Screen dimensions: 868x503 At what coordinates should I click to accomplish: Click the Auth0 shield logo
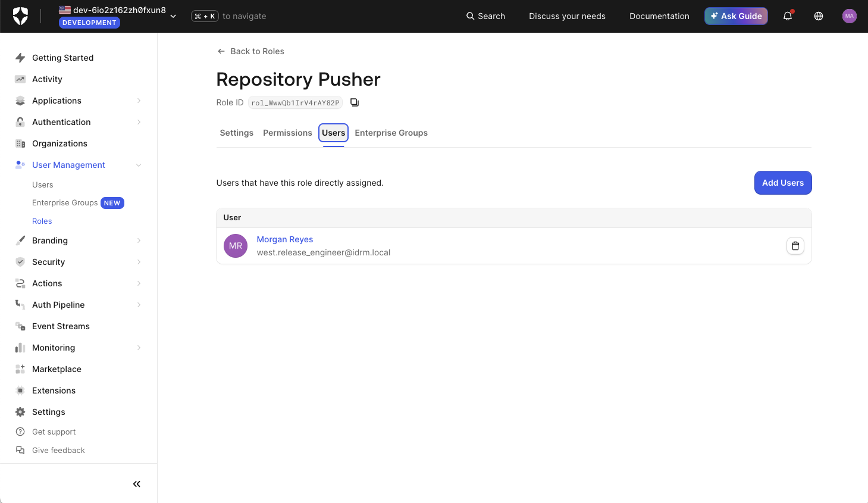tap(20, 16)
